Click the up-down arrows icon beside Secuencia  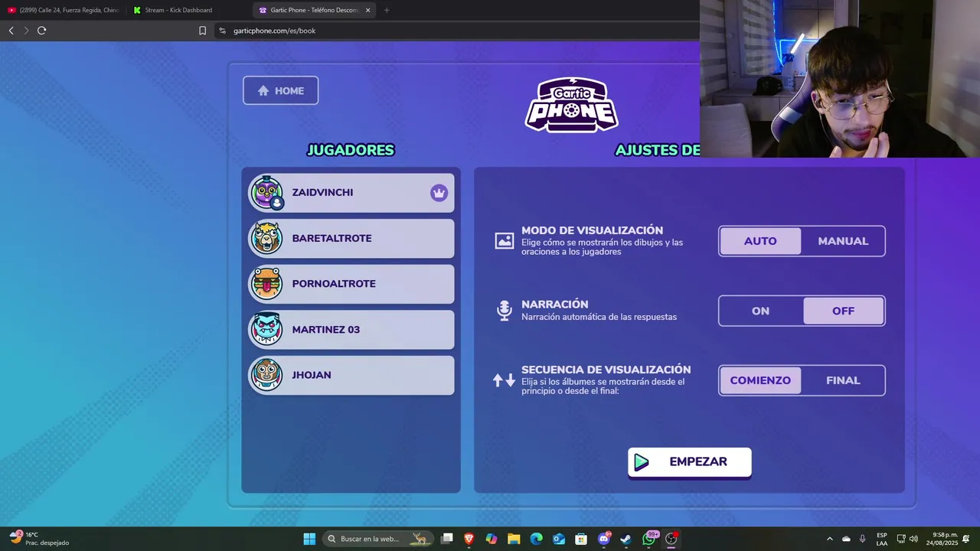[x=504, y=380]
